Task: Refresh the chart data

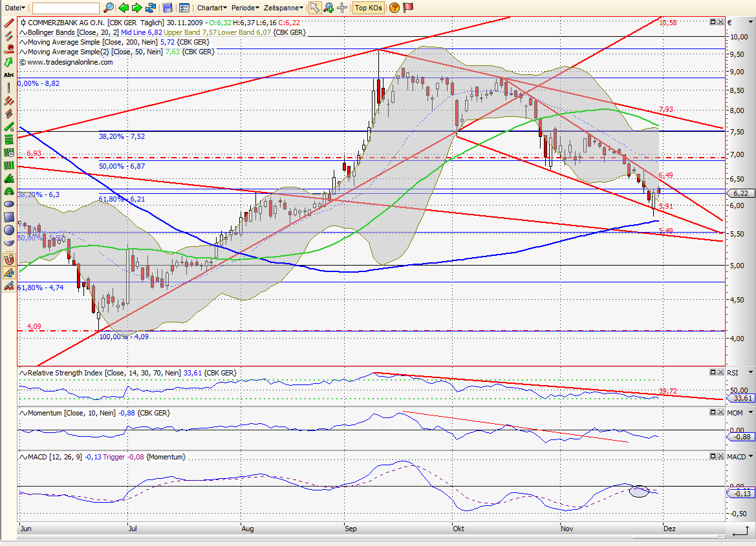Action: pyautogui.click(x=149, y=8)
